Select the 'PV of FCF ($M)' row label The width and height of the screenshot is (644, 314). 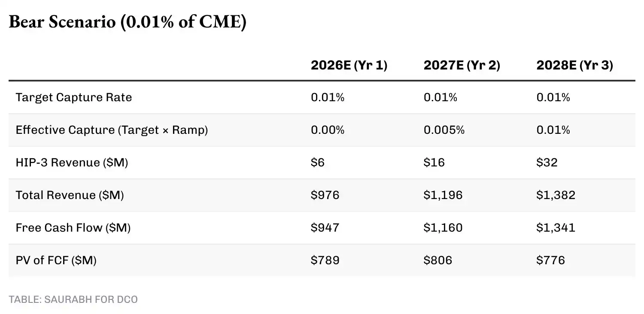pyautogui.click(x=56, y=260)
